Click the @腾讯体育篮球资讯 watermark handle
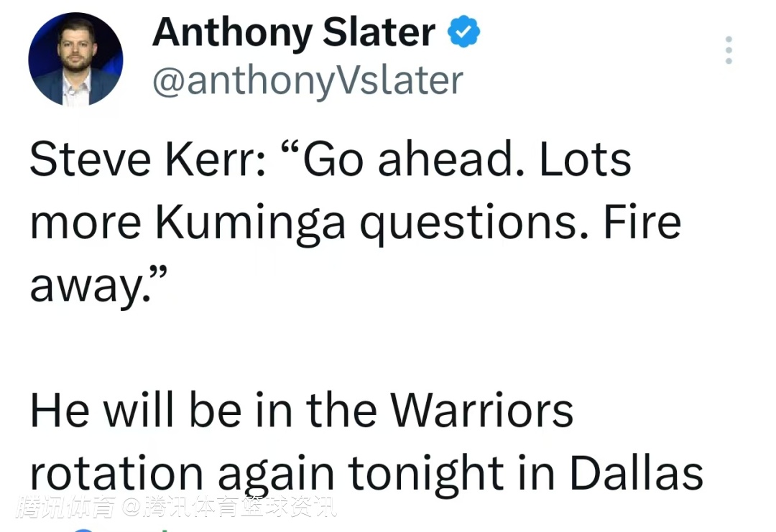The width and height of the screenshot is (776, 532). (x=228, y=508)
